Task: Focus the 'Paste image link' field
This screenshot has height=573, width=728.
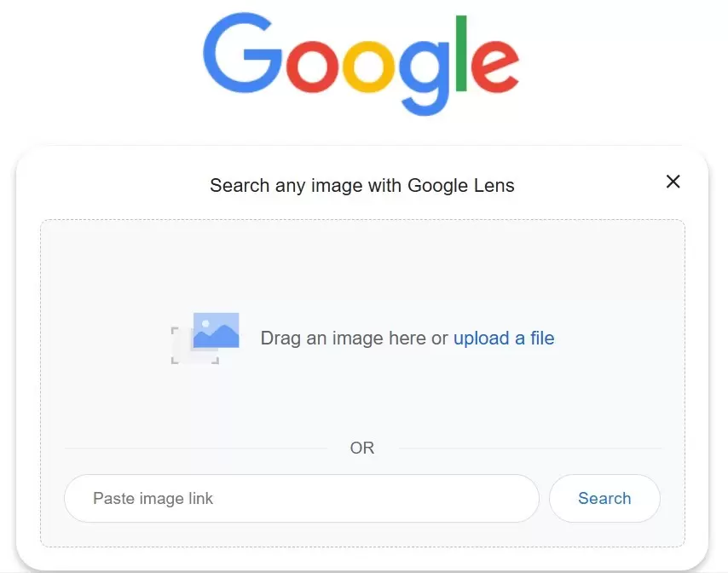Action: pos(301,498)
